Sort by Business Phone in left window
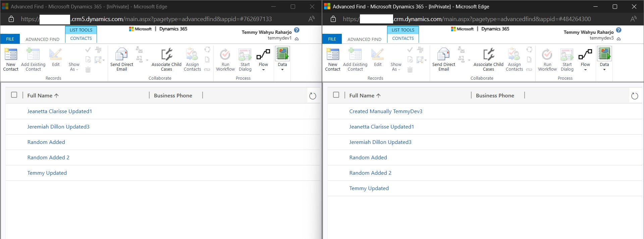This screenshot has width=644, height=239. [173, 95]
